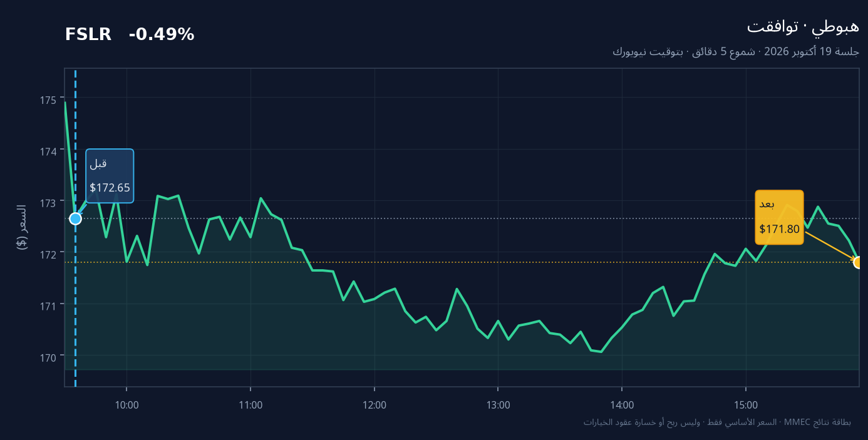Click the 13:00 time axis label
This screenshot has width=868, height=440.
tap(498, 405)
